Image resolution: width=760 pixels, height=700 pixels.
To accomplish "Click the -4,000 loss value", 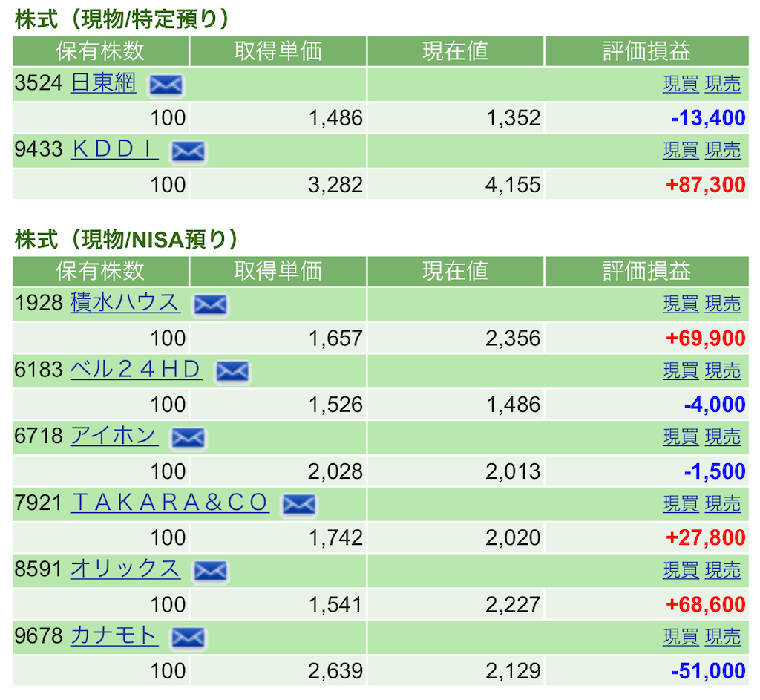I will click(715, 405).
